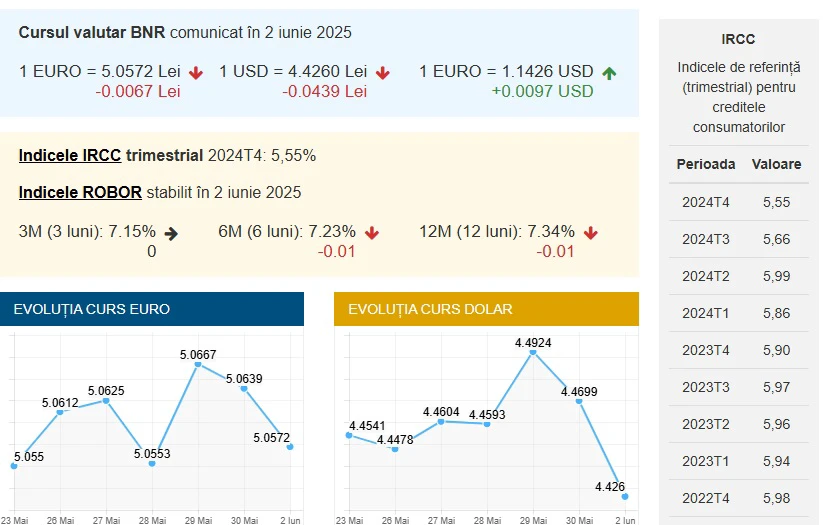Click the red down arrow next to ROBOR 6M
The image size is (823, 525).
372,233
